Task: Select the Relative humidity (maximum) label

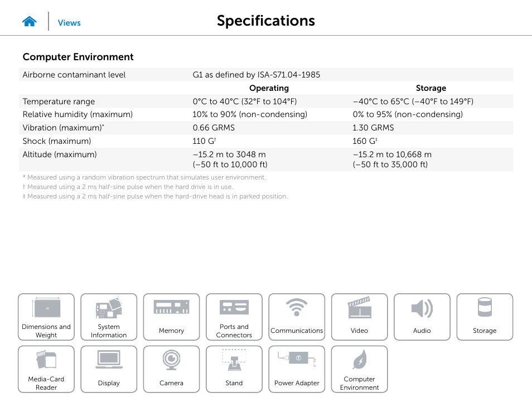Action: point(78,114)
